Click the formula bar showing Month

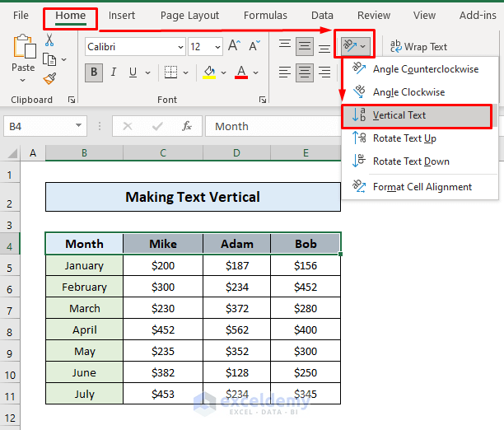(273, 126)
